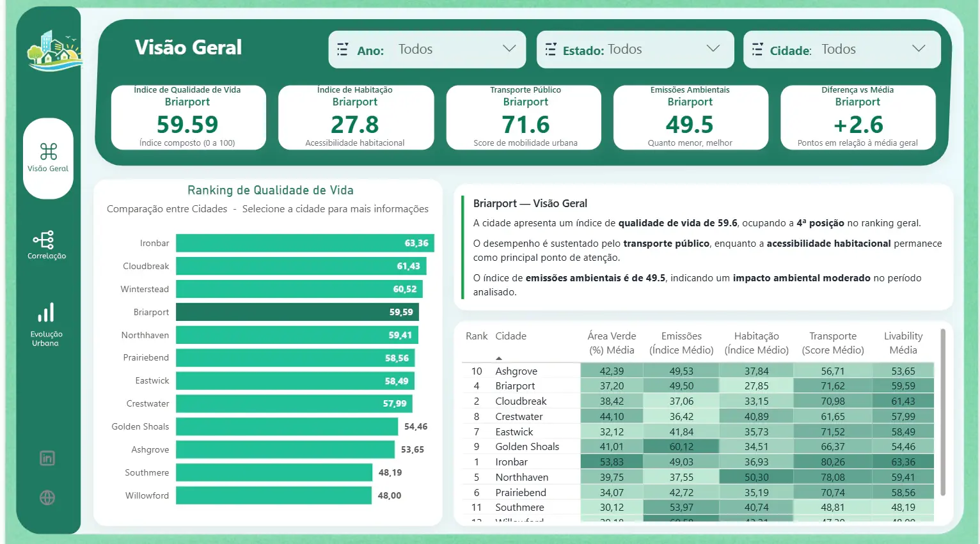The image size is (980, 544).
Task: Expand the Ano dropdown chevron
Action: pyautogui.click(x=509, y=49)
